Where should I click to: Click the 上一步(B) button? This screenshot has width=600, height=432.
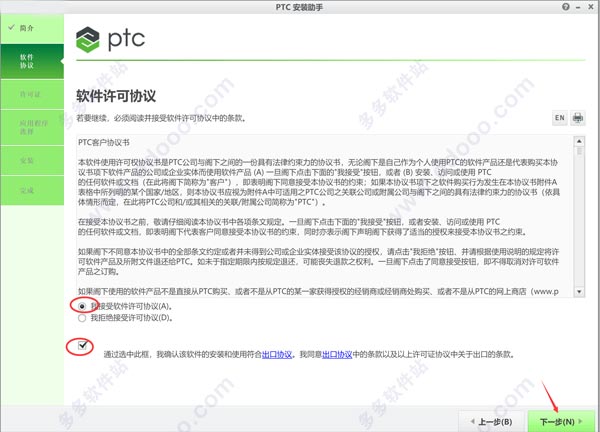492,422
